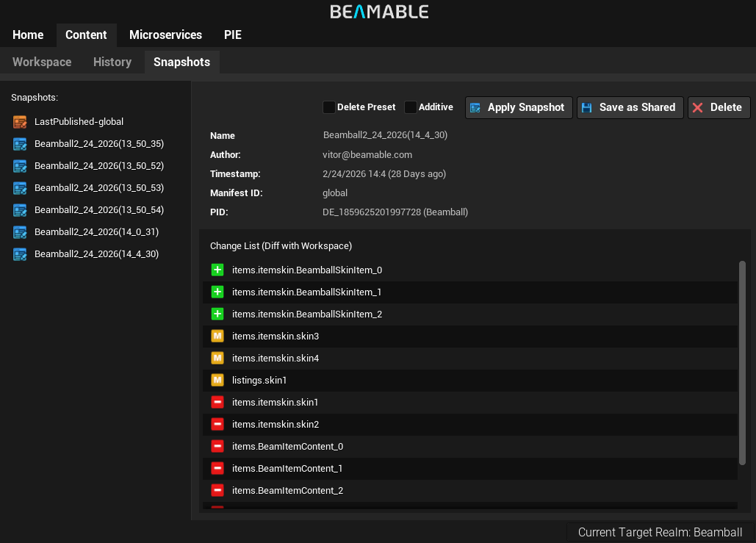Switch to the Microservices tab
The image size is (756, 543).
(x=165, y=35)
